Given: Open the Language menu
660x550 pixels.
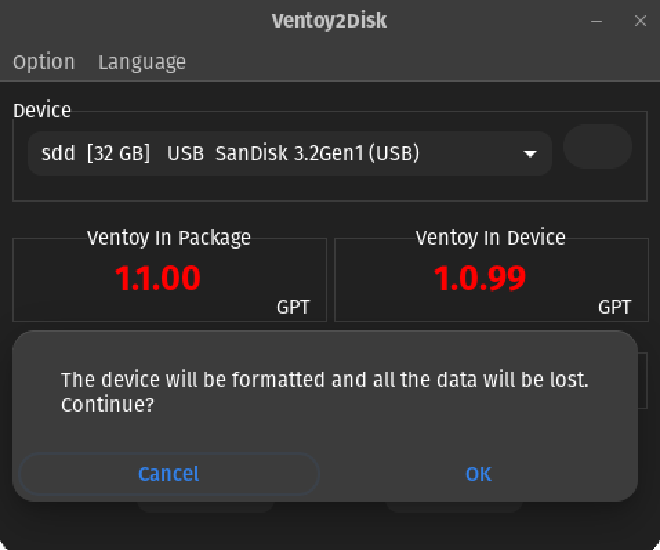Looking at the screenshot, I should [x=142, y=62].
